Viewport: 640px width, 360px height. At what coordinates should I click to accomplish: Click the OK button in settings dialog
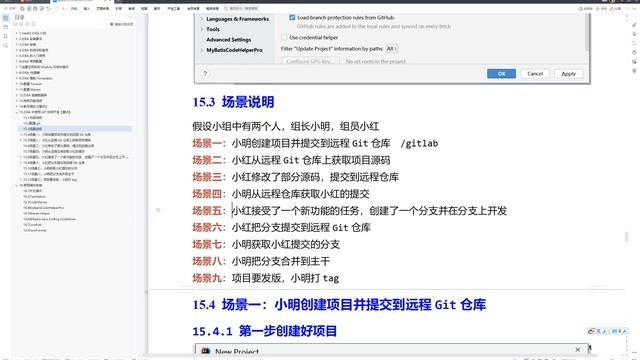[x=501, y=74]
